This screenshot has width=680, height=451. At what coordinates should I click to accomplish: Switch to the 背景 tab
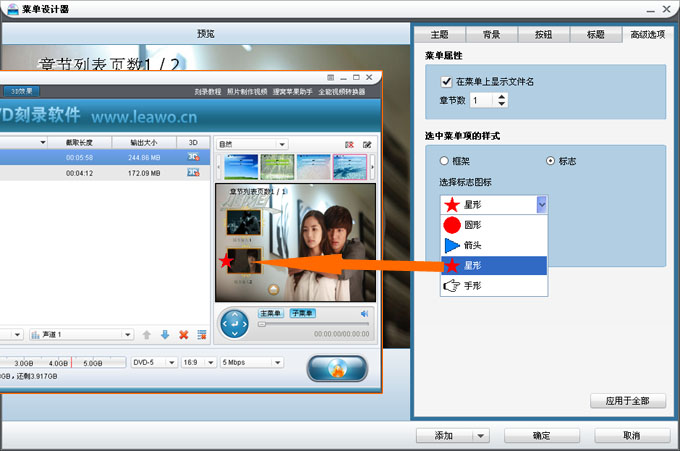point(492,35)
